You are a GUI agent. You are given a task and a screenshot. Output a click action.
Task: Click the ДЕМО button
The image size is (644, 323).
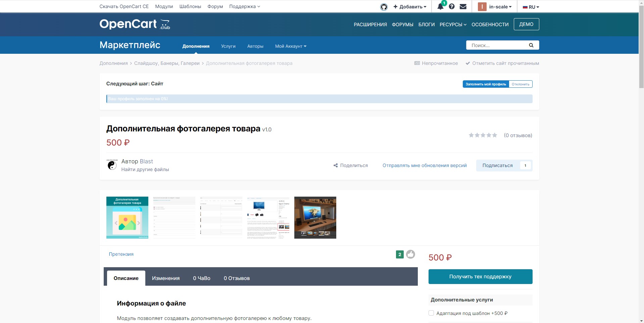[x=526, y=24]
